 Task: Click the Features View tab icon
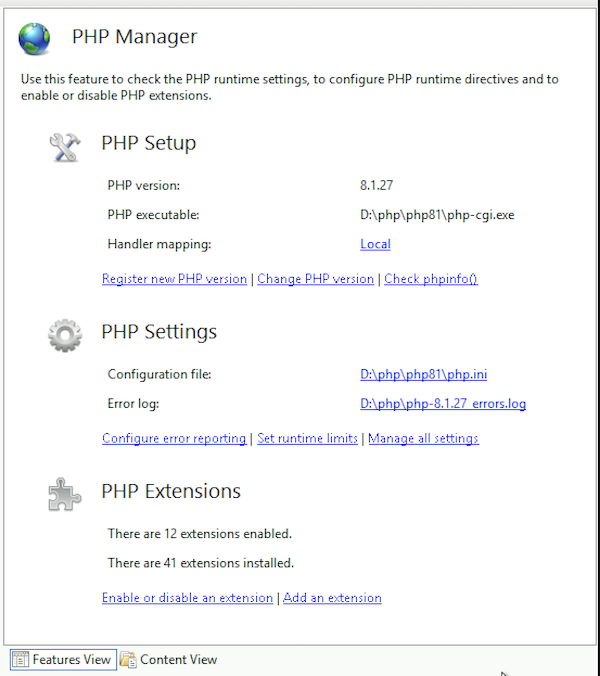pyautogui.click(x=20, y=659)
